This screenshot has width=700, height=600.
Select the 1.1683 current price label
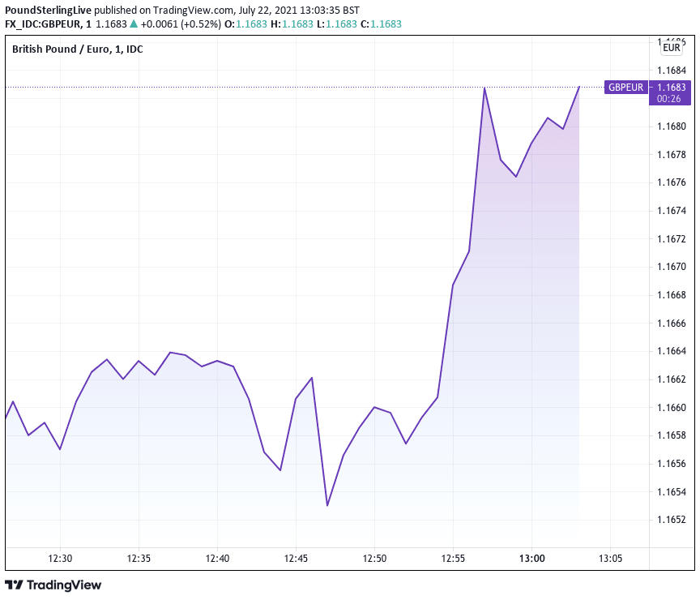click(x=672, y=87)
